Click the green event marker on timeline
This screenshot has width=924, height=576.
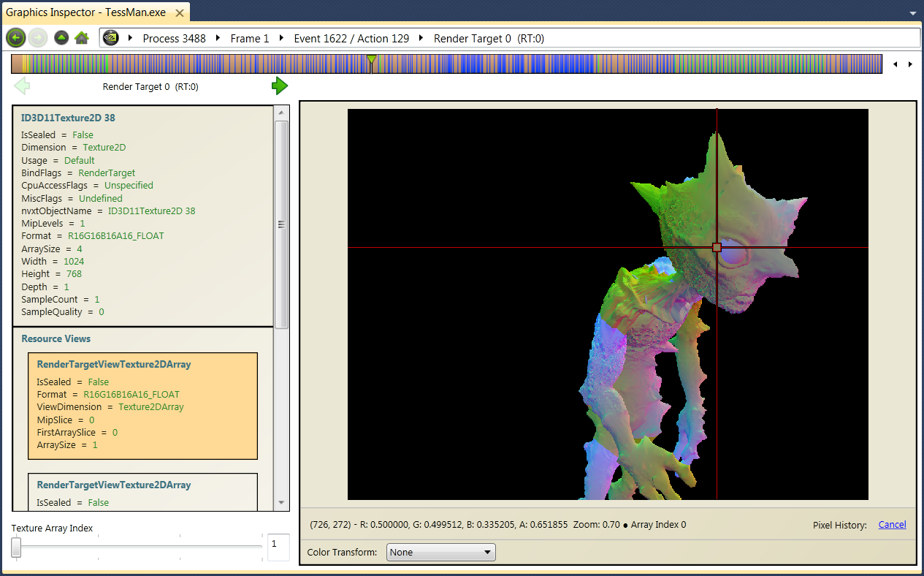point(371,59)
